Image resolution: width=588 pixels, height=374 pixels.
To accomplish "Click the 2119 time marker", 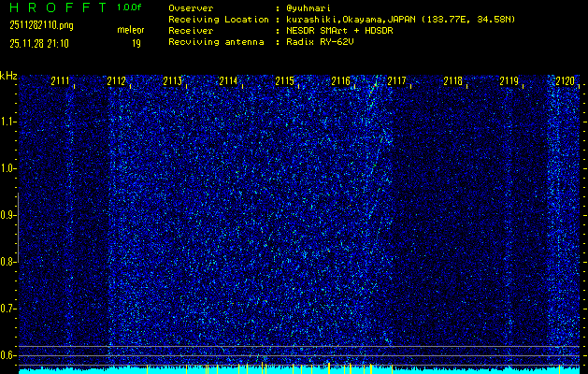I will pyautogui.click(x=509, y=81).
